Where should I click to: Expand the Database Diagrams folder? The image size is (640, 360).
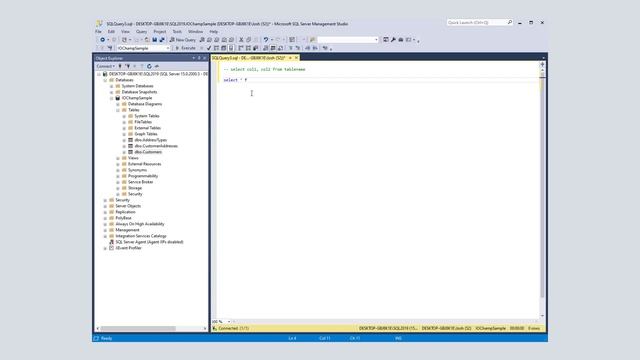[x=118, y=104]
